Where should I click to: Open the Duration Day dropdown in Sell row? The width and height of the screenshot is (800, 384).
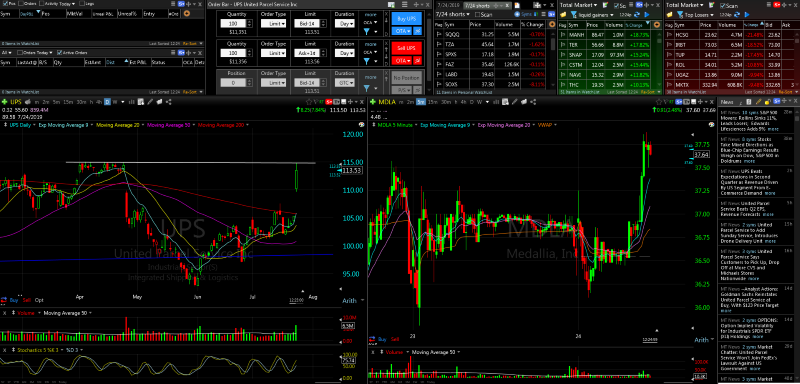(345, 53)
